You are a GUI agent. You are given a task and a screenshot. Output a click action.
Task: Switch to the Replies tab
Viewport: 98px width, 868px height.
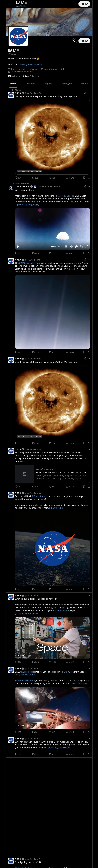coord(48,84)
